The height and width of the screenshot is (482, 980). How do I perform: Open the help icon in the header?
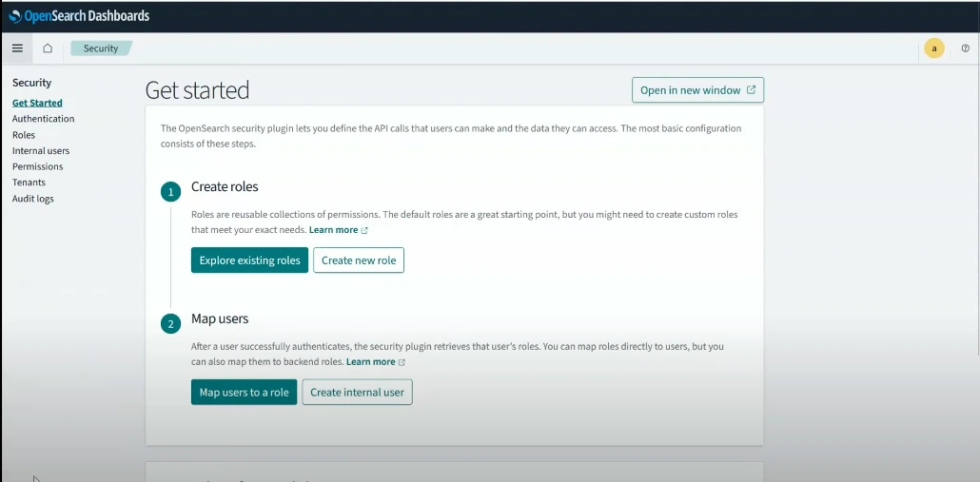point(965,48)
